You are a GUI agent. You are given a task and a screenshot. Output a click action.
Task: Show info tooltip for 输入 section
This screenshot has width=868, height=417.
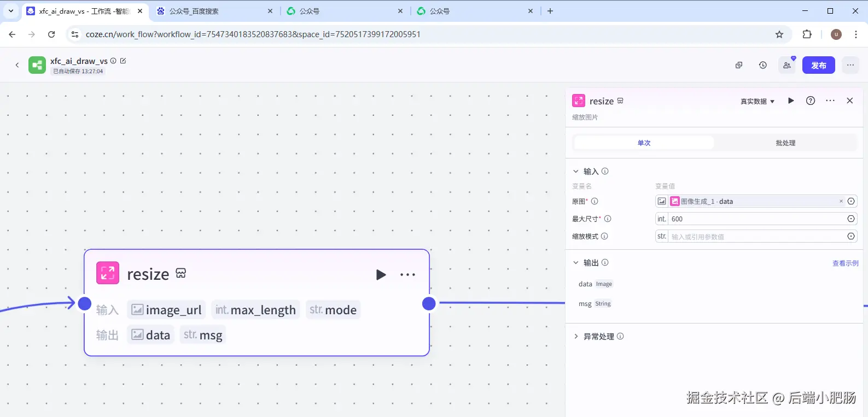(x=605, y=171)
